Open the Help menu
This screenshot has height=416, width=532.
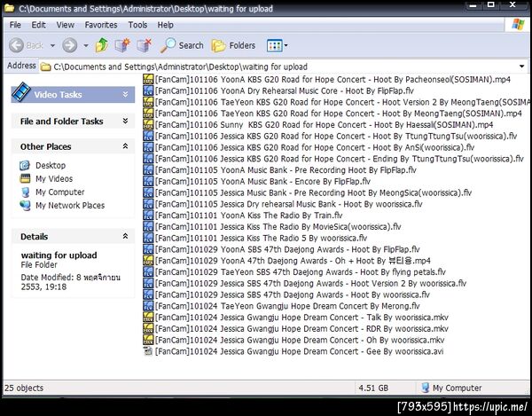[x=165, y=25]
